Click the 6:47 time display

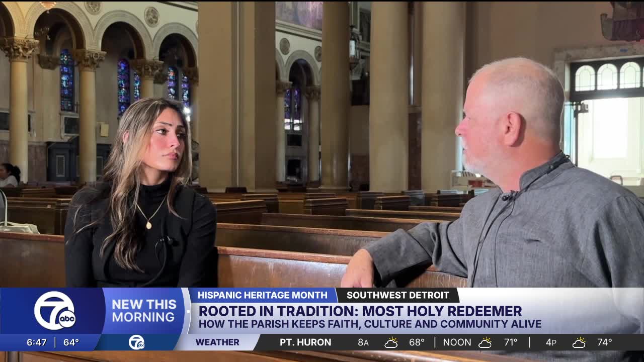click(x=37, y=342)
